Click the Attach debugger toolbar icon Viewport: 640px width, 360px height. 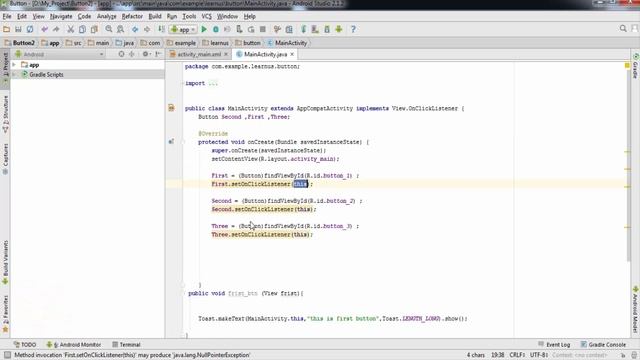click(240, 29)
